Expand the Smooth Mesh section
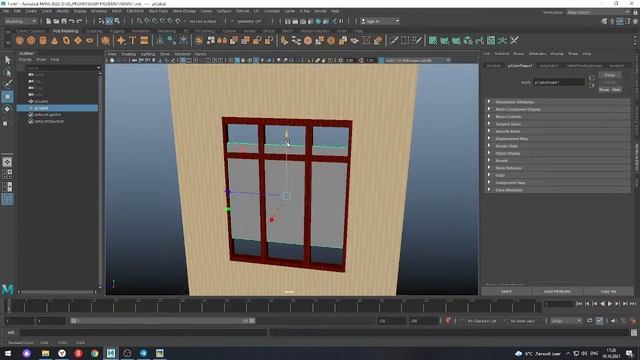The width and height of the screenshot is (640, 360). (558, 131)
